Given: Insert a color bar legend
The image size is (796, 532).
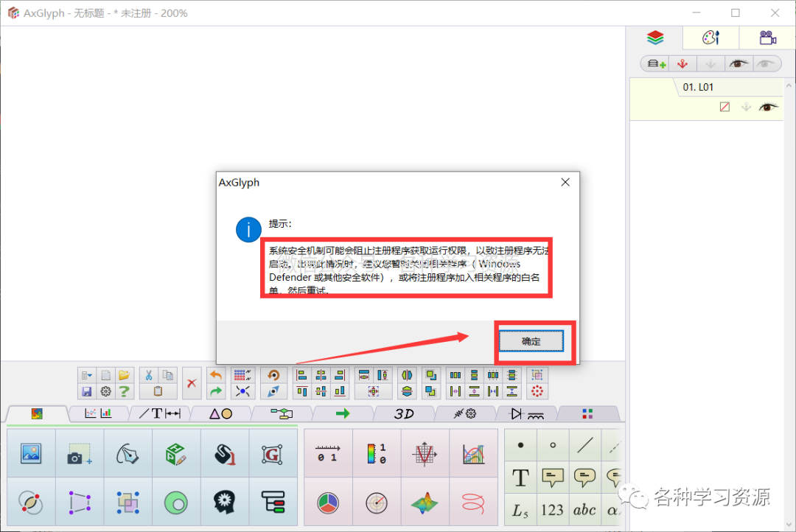Looking at the screenshot, I should (x=376, y=453).
